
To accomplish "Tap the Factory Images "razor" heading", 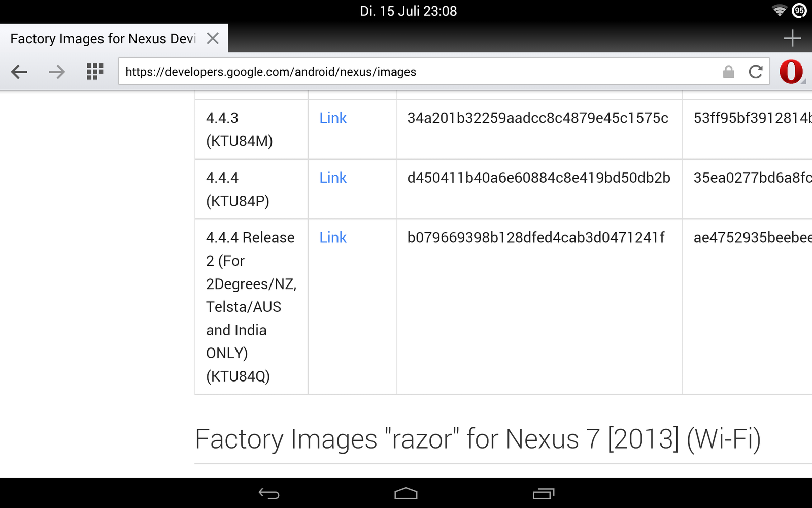I will pyautogui.click(x=478, y=439).
